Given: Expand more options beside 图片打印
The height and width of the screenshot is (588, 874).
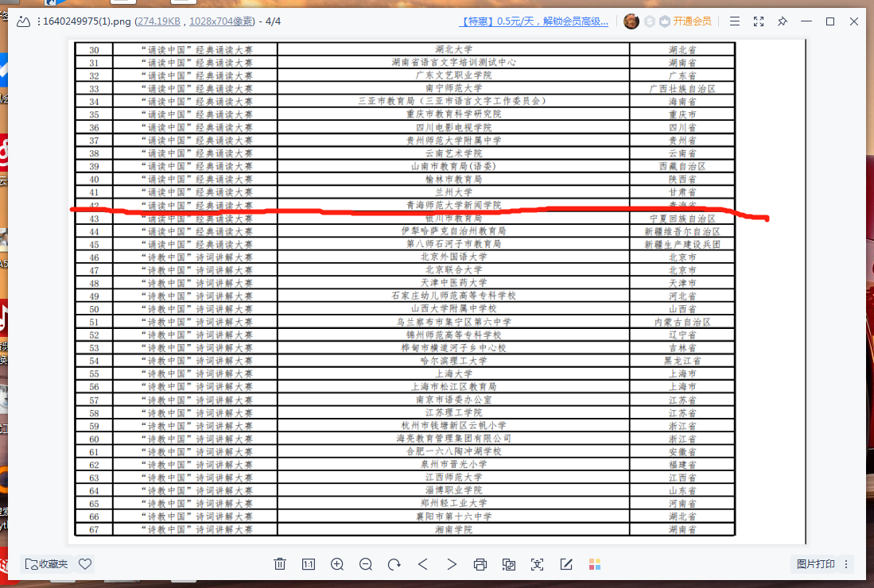Looking at the screenshot, I should point(846,564).
